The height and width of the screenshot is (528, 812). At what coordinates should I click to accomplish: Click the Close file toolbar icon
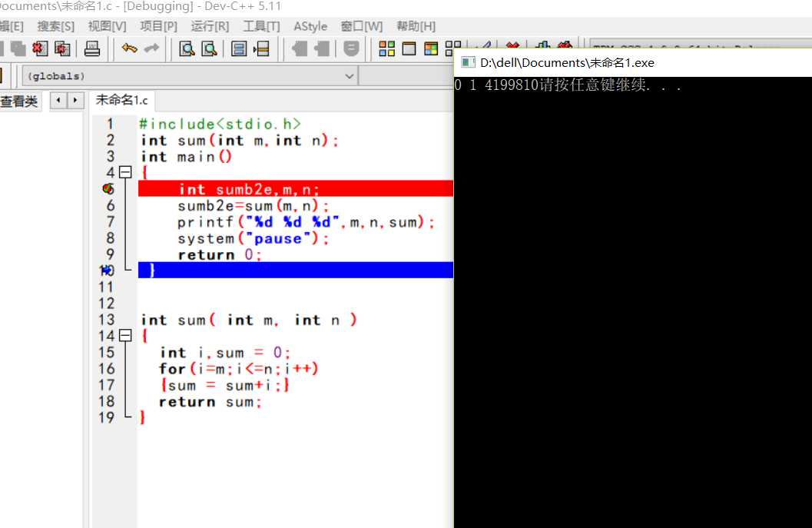pyautogui.click(x=40, y=48)
